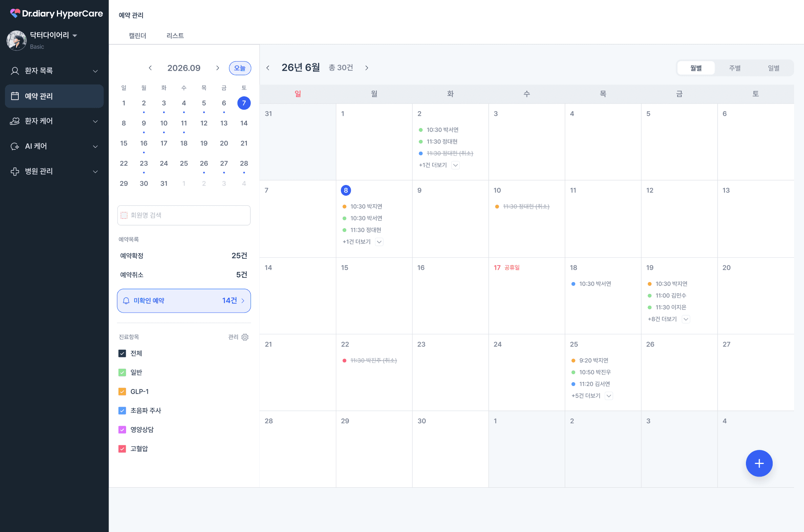Toggle the 고혈압 checkbox
The height and width of the screenshot is (532, 804).
pyautogui.click(x=122, y=449)
